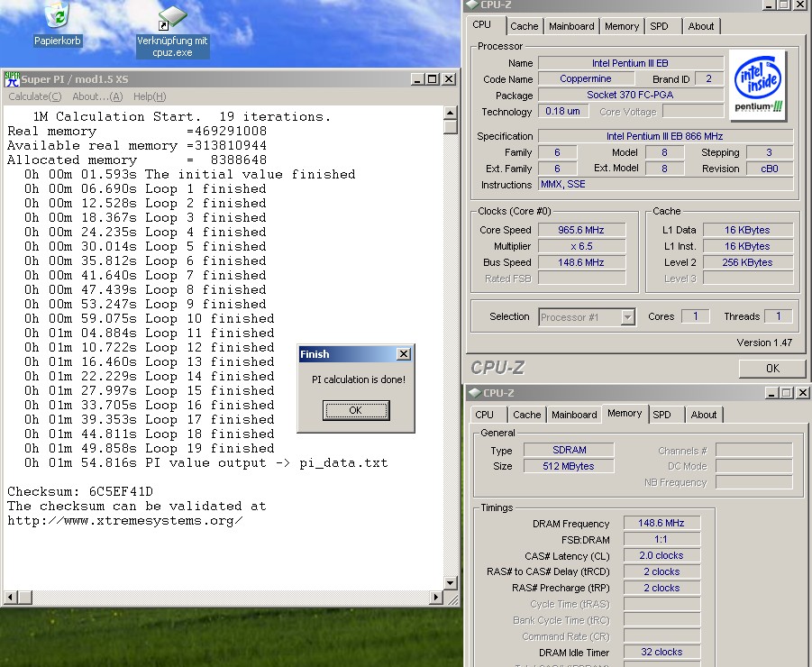Viewport: 812px width, 667px height.
Task: Click the memory Size field 512 MBytes
Action: (569, 466)
